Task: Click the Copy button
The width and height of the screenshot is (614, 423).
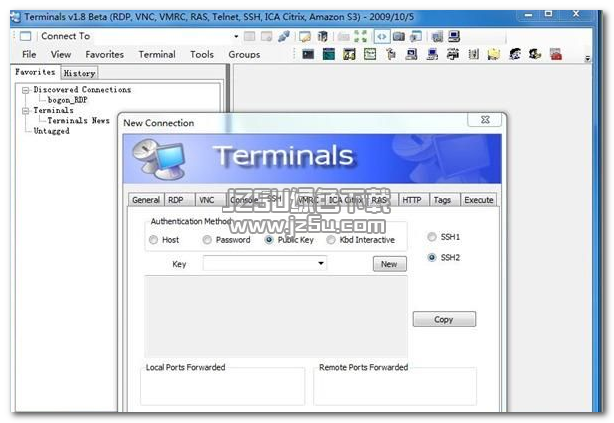Action: [x=444, y=319]
